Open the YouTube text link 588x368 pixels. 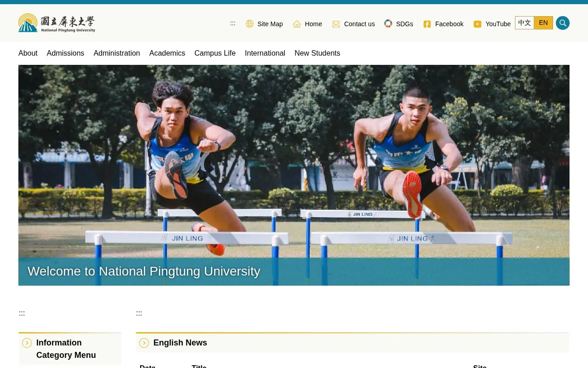click(x=498, y=24)
